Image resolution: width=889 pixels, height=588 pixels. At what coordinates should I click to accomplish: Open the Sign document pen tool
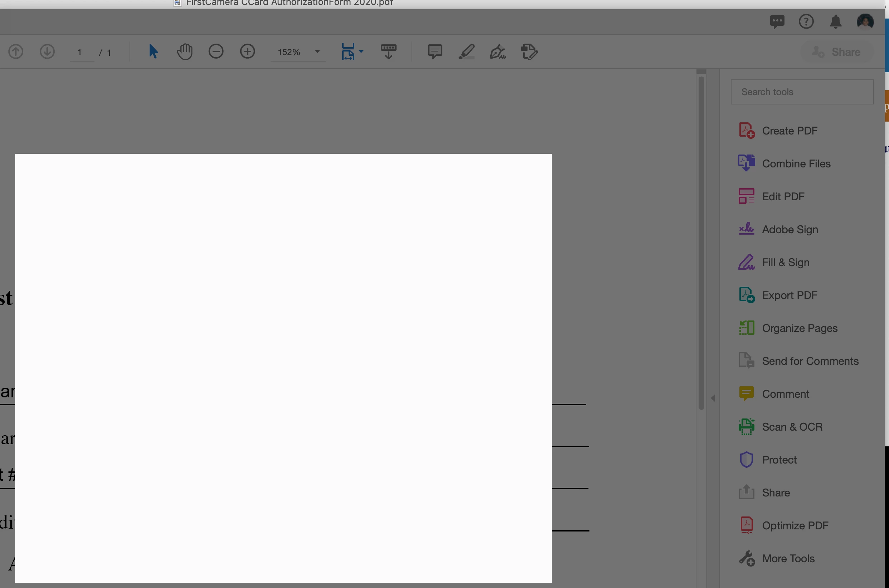point(497,52)
